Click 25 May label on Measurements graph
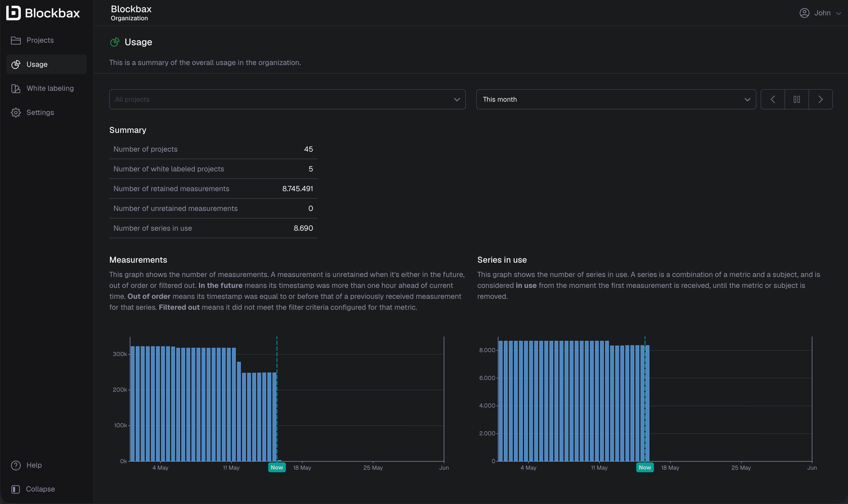The height and width of the screenshot is (504, 848). pos(373,468)
